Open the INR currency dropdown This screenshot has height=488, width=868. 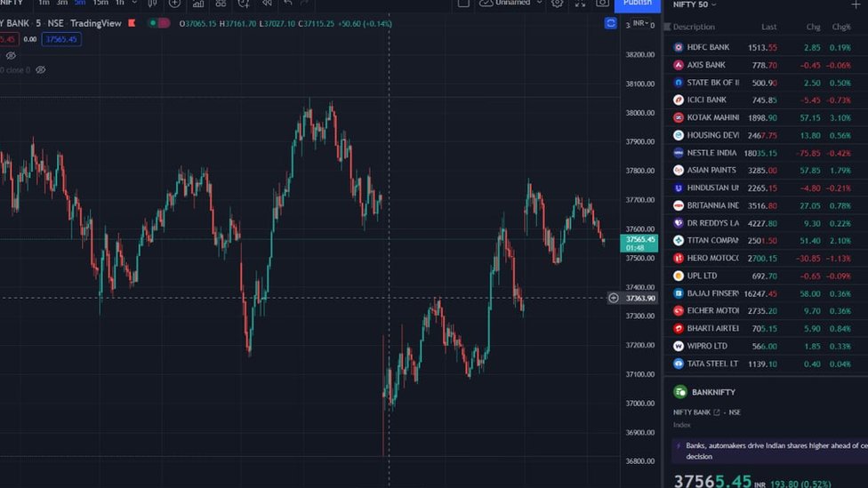pyautogui.click(x=640, y=23)
